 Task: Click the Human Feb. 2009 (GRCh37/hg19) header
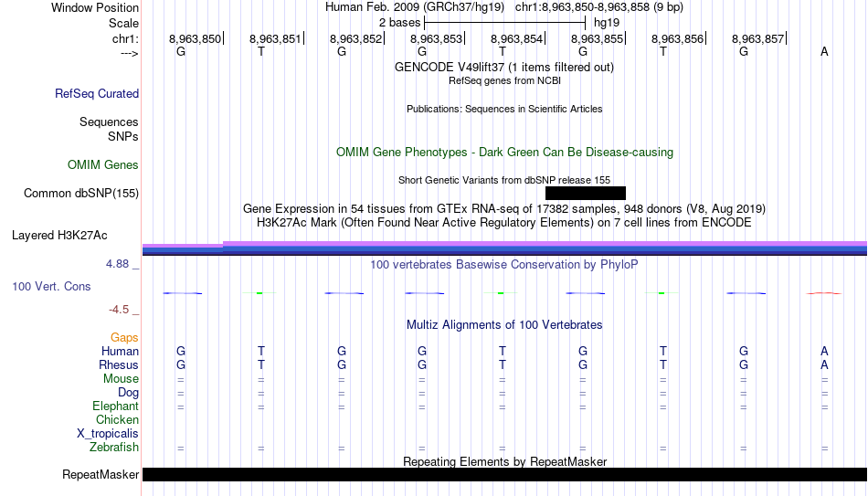(x=415, y=7)
